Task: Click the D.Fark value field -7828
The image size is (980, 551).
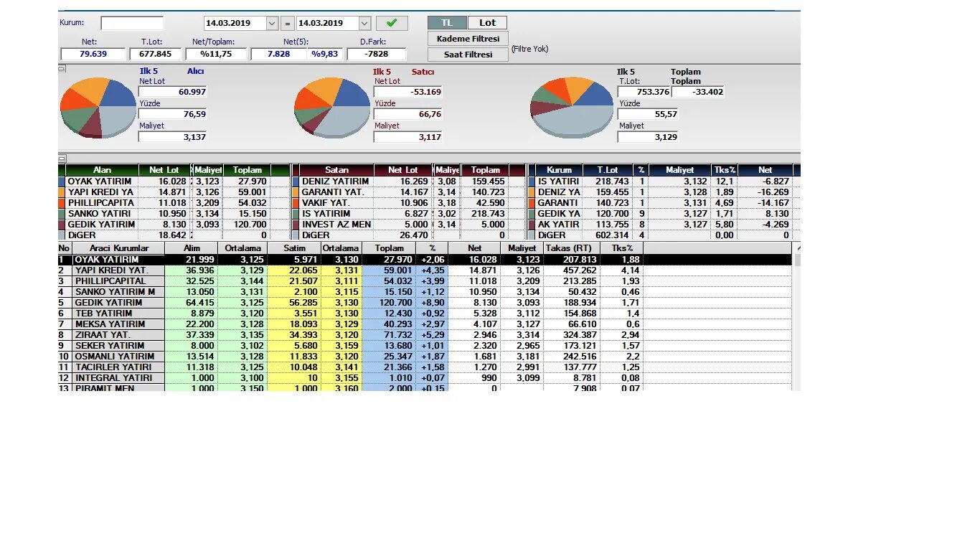Action: pyautogui.click(x=377, y=54)
